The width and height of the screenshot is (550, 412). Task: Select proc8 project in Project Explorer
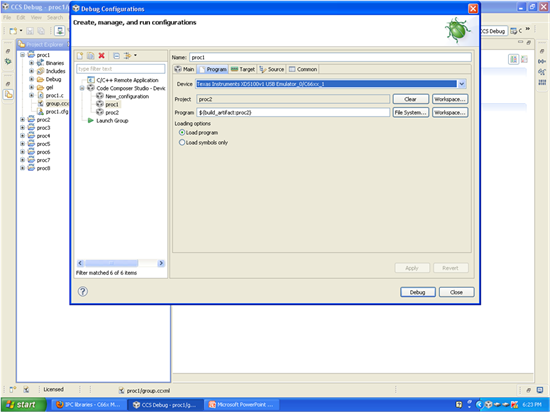click(43, 168)
